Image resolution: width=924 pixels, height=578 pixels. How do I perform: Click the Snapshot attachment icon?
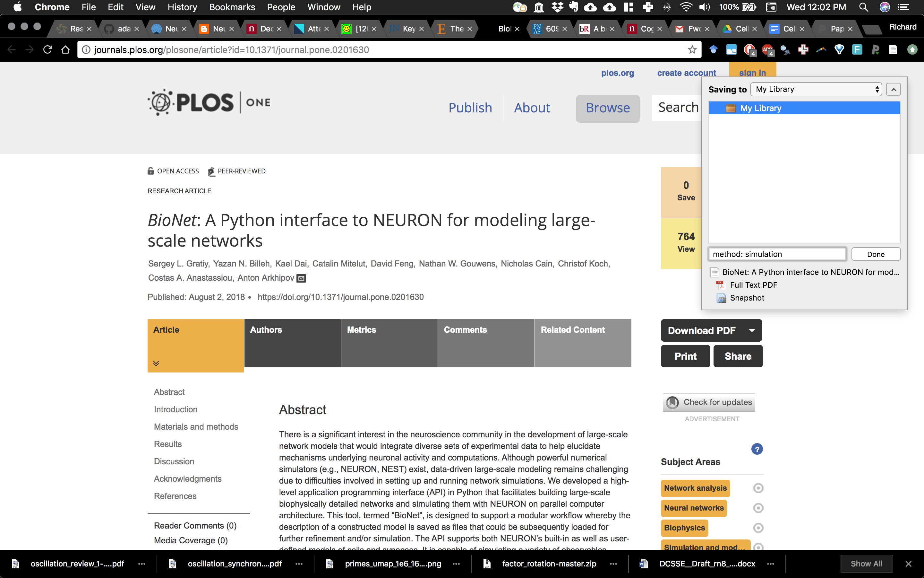pos(721,298)
